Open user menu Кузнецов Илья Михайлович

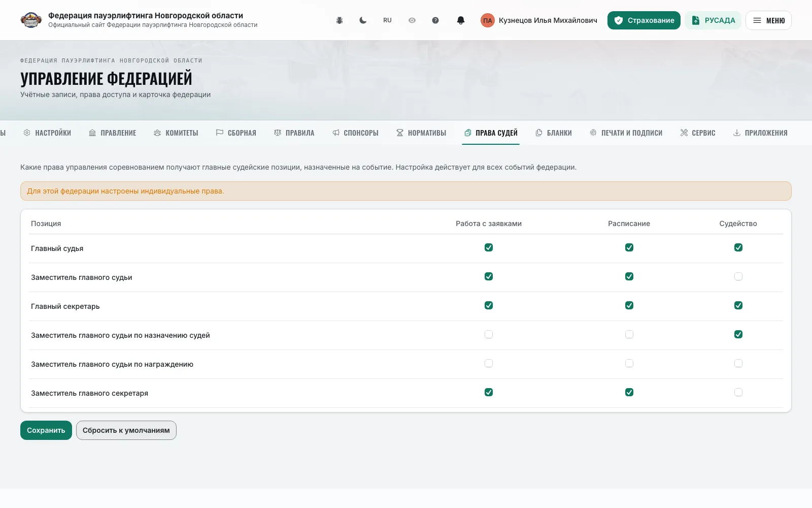pyautogui.click(x=548, y=20)
